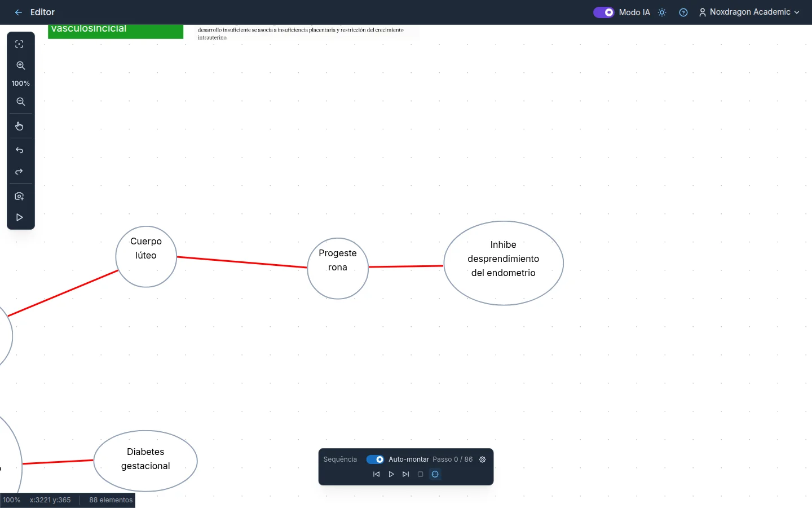Viewport: 812px width, 508px height.
Task: Open sequence settings gear icon
Action: click(x=483, y=459)
